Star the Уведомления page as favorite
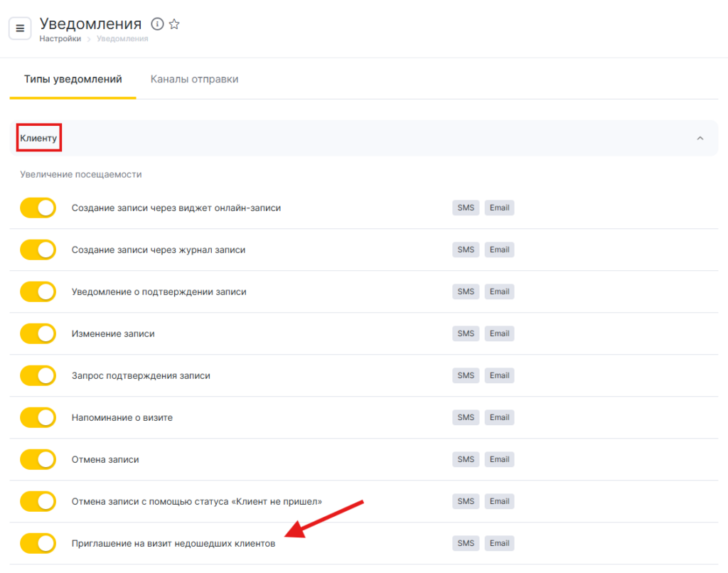Screen dimensions: 728x573 [174, 24]
